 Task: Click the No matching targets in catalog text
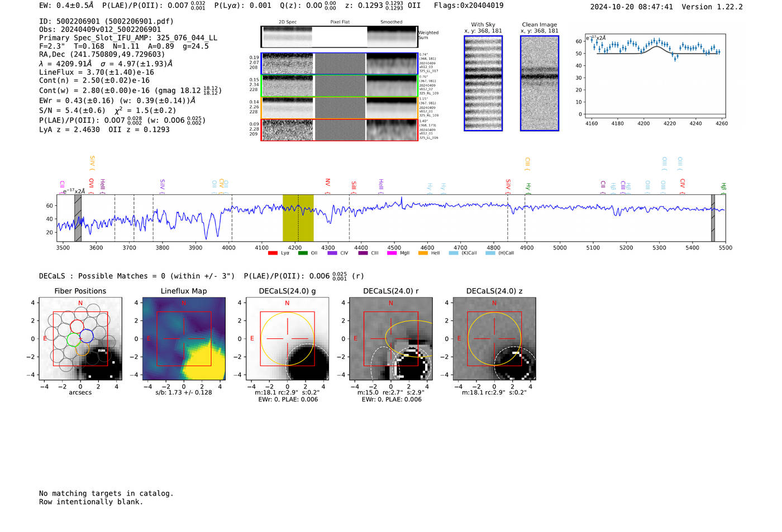pyautogui.click(x=106, y=493)
